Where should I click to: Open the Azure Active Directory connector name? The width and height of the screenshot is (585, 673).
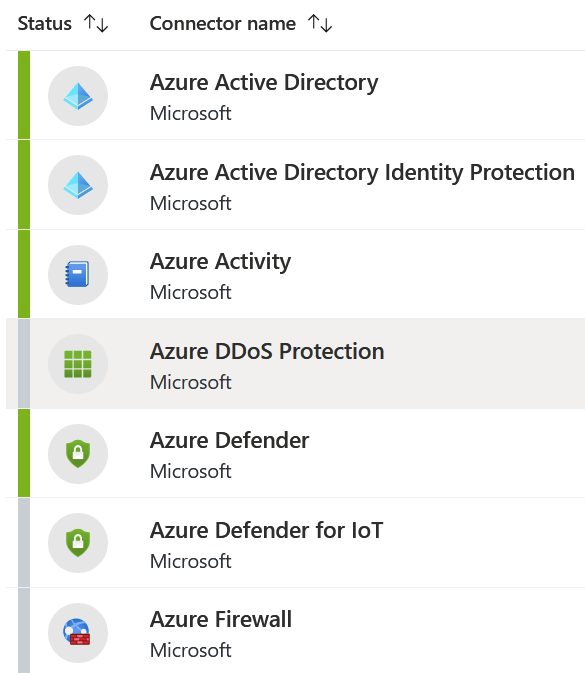click(264, 82)
